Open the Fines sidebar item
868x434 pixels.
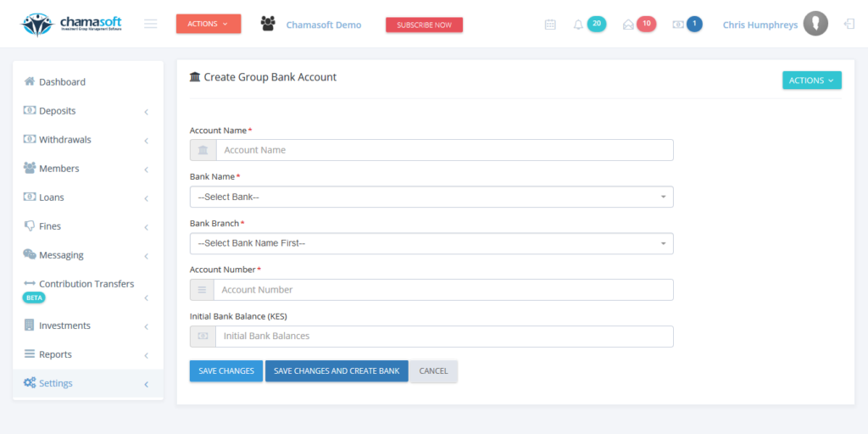tap(88, 225)
